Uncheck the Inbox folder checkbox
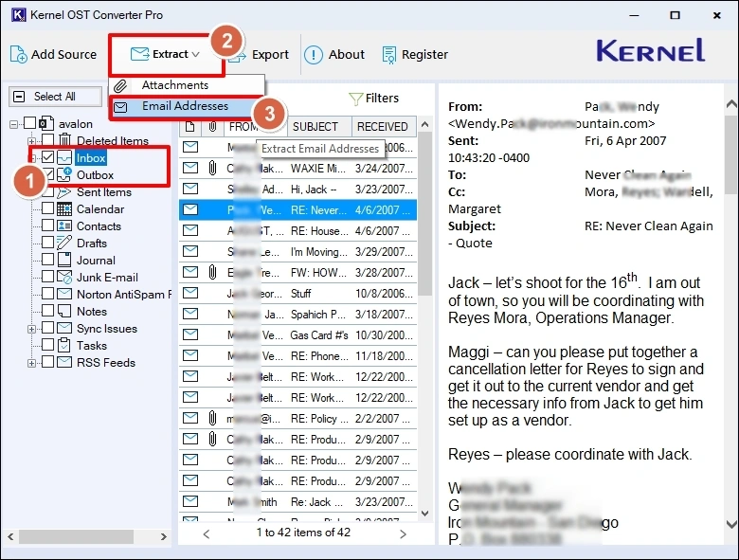This screenshot has width=739, height=560. click(47, 157)
